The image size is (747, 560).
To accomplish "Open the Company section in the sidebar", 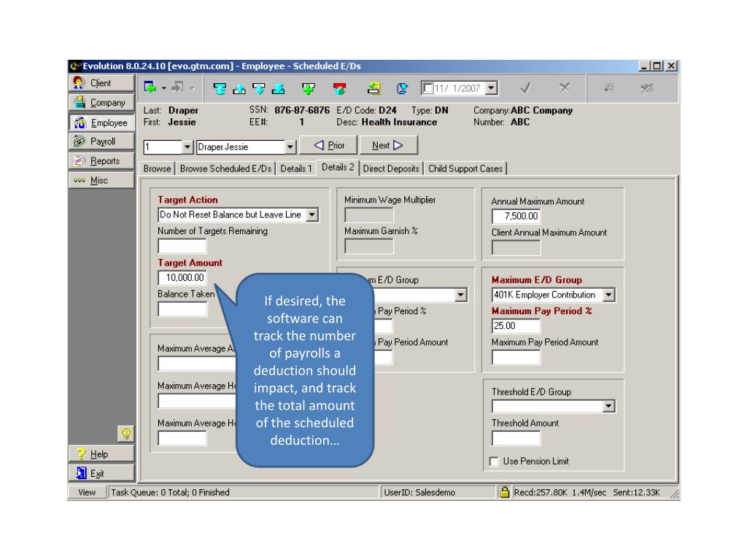I will click(102, 102).
